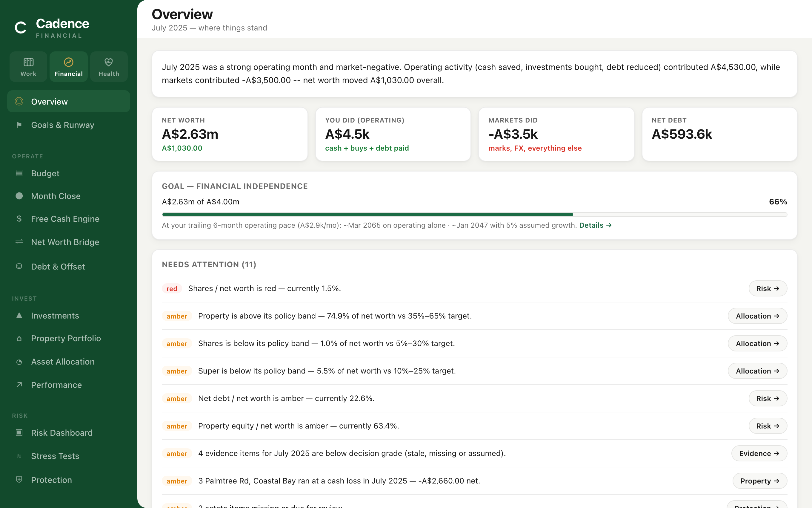Click the Health tab heart icon
Viewport: 812px width, 508px height.
pyautogui.click(x=108, y=62)
